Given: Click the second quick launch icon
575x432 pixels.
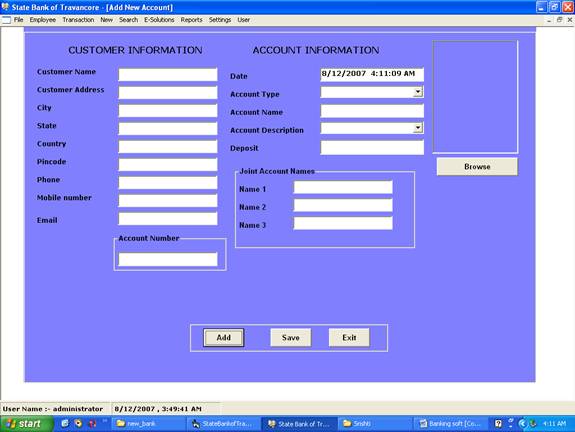Looking at the screenshot, I should 78,424.
